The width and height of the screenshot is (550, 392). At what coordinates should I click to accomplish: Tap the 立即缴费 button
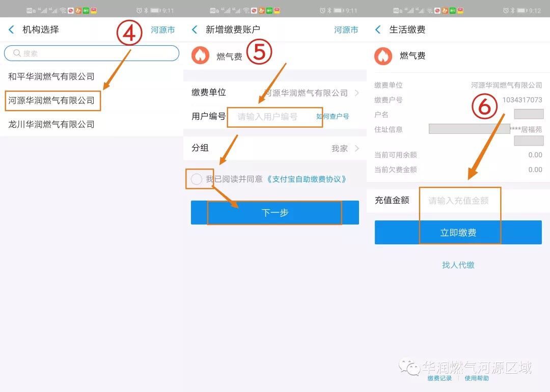click(458, 233)
